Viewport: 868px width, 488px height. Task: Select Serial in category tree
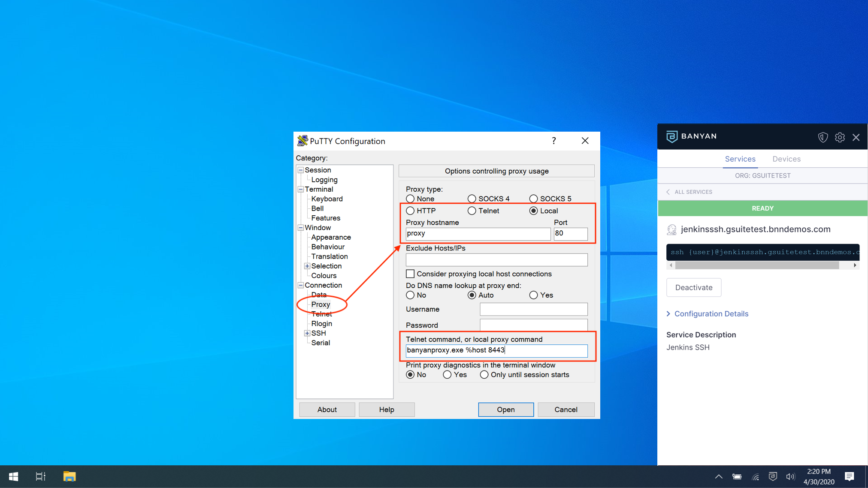coord(321,343)
